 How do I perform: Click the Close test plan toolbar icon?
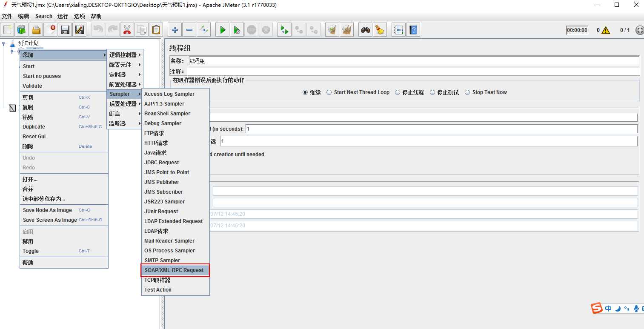click(x=51, y=30)
